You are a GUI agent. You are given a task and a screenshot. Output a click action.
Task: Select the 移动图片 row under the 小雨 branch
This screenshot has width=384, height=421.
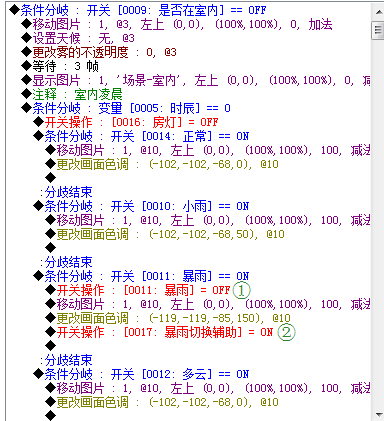(208, 220)
